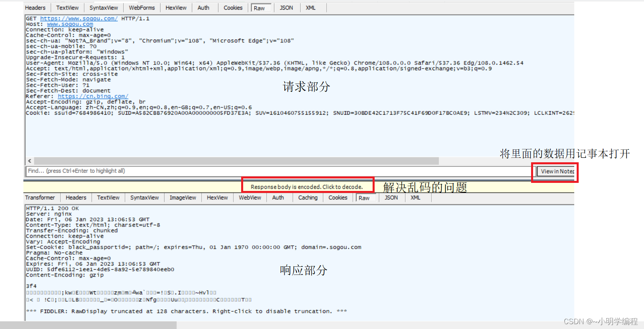The width and height of the screenshot is (644, 329).
Task: Open the request Headers tab
Action: (x=35, y=8)
